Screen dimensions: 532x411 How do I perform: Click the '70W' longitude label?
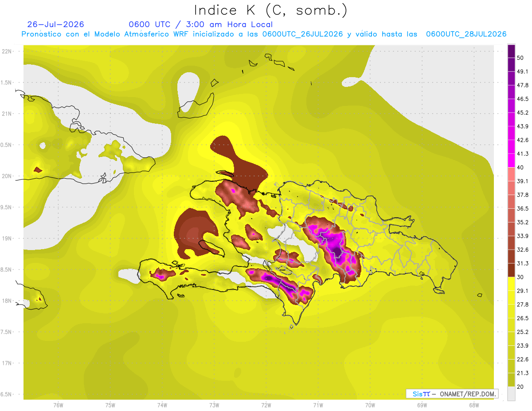pyautogui.click(x=370, y=405)
